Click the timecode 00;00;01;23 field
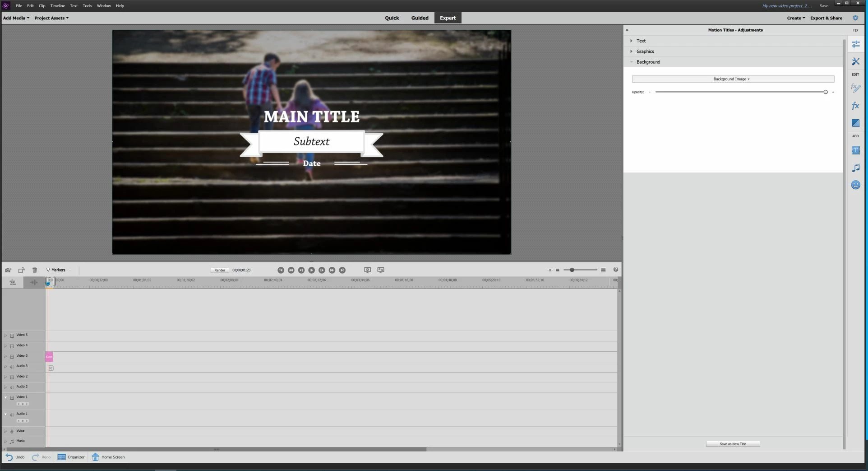The height and width of the screenshot is (471, 868). tap(241, 270)
